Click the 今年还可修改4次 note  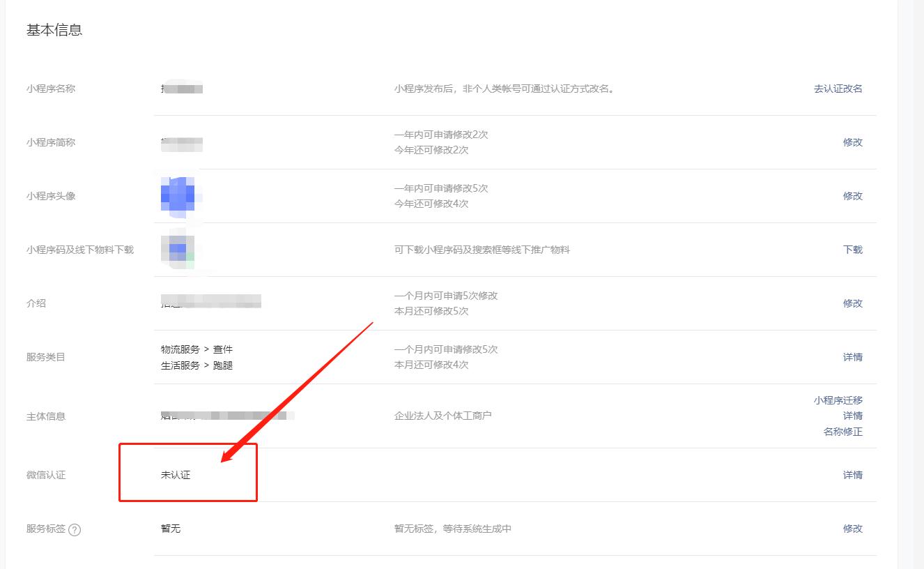coord(431,204)
